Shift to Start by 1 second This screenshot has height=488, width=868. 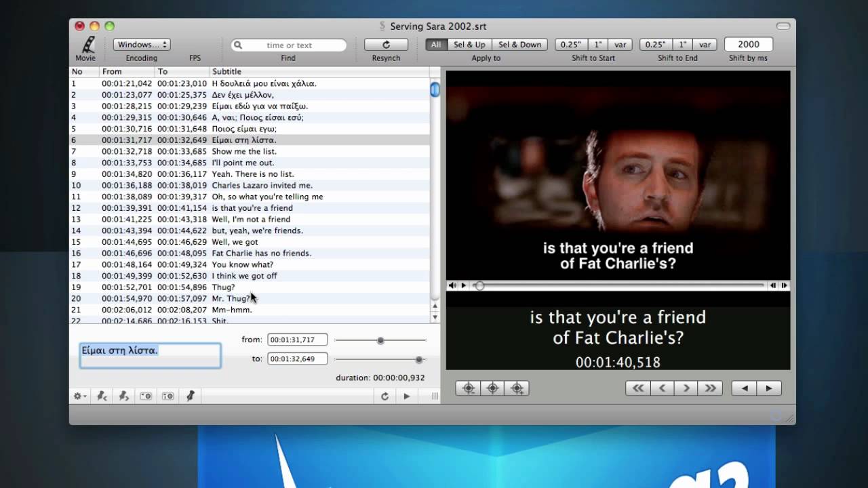(x=598, y=45)
